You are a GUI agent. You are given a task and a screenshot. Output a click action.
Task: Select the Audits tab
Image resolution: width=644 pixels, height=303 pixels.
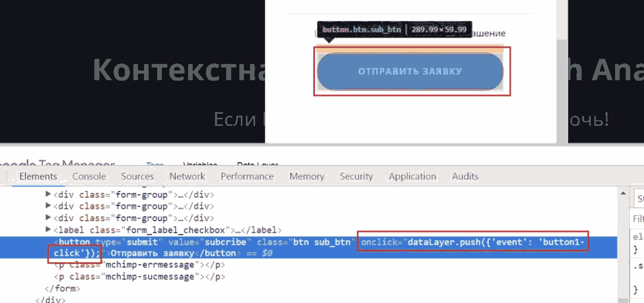pos(465,177)
